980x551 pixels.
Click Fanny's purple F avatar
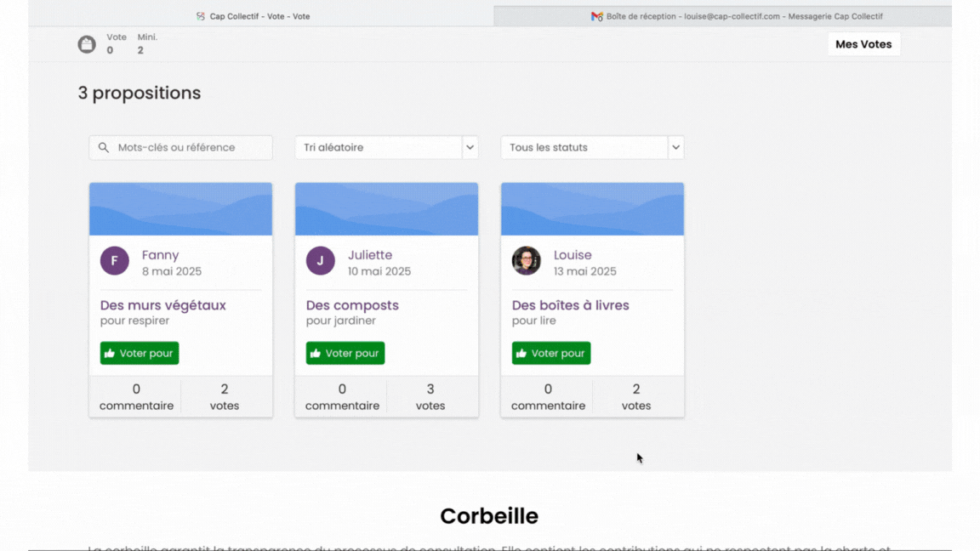pos(114,260)
